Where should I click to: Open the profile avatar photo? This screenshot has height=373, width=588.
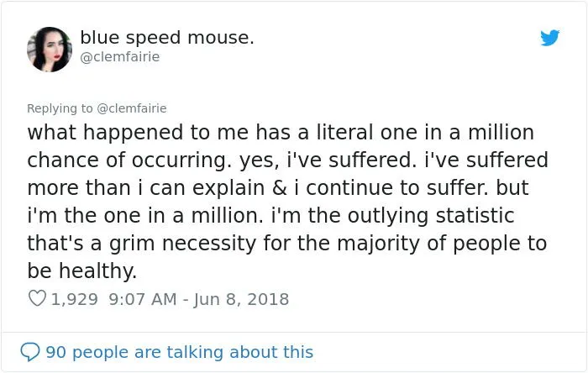click(50, 49)
